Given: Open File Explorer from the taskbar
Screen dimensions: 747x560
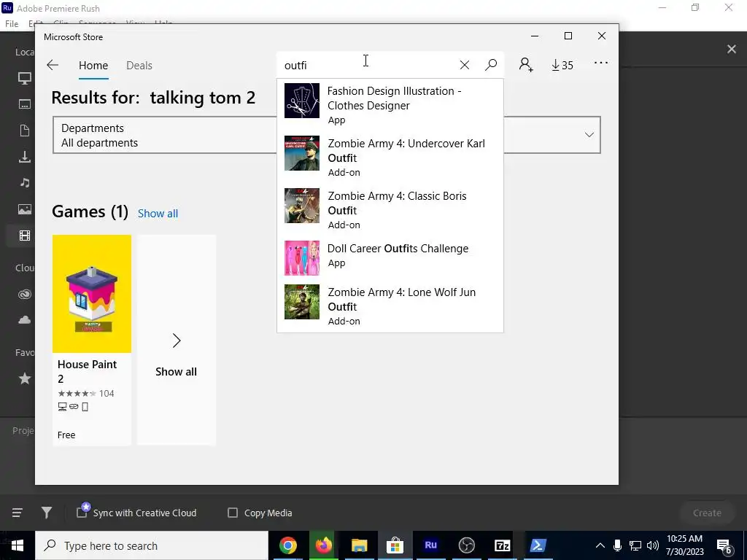Looking at the screenshot, I should coord(360,545).
